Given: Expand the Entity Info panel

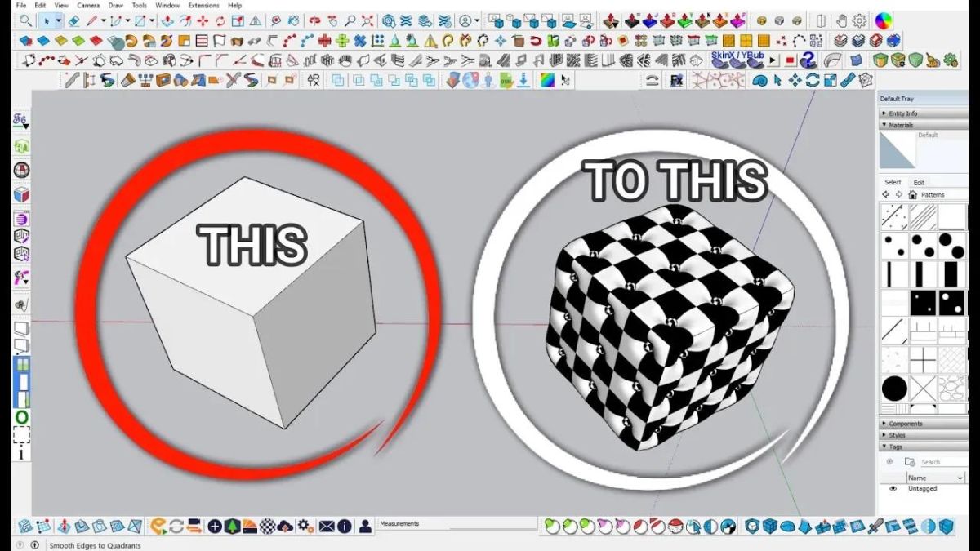Looking at the screenshot, I should tap(923, 113).
